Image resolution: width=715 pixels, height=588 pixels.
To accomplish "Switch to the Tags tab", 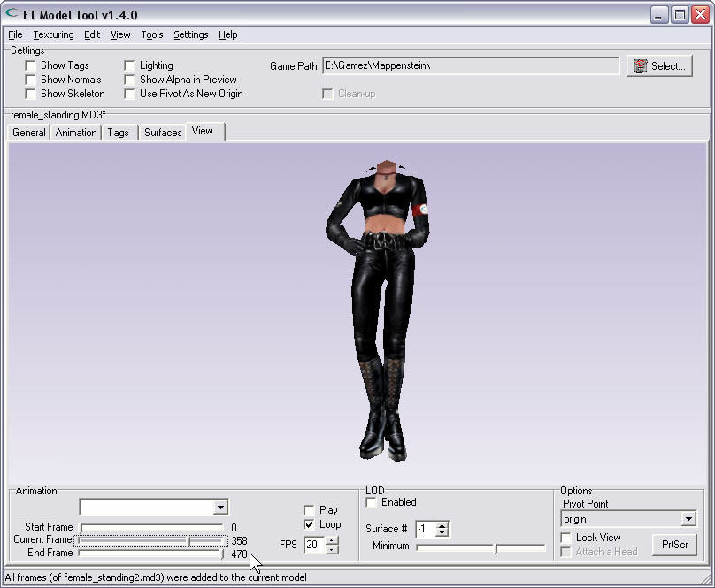I will coord(118,133).
